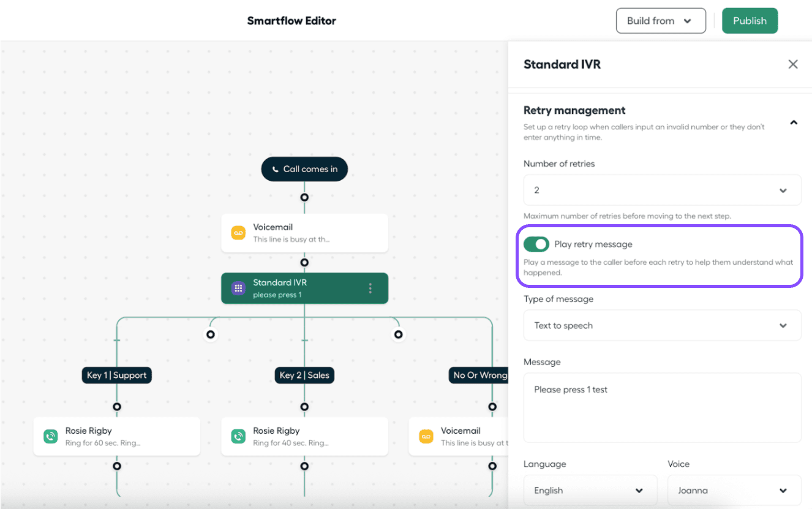Screen dimensions: 812x509
Task: Disable the Play retry message toggle
Action: click(x=536, y=244)
